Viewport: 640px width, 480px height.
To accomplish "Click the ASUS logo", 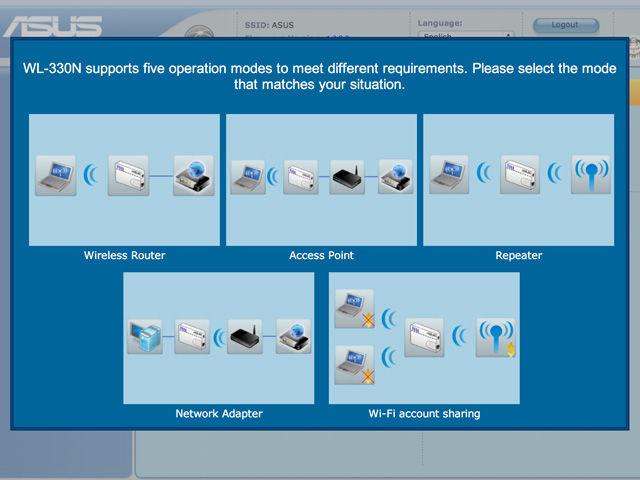I will click(x=53, y=26).
